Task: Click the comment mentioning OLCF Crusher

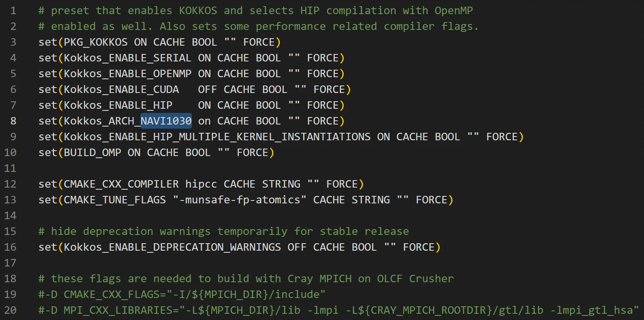Action: pyautogui.click(x=246, y=278)
